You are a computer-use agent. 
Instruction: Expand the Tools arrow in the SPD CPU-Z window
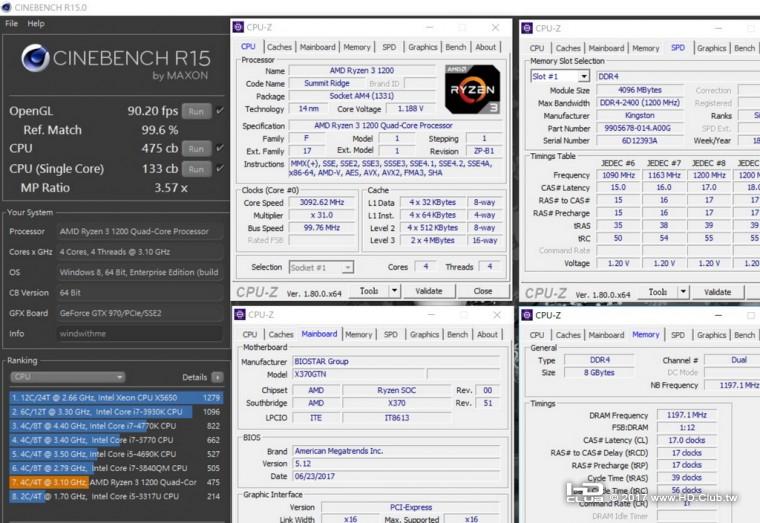tap(683, 292)
